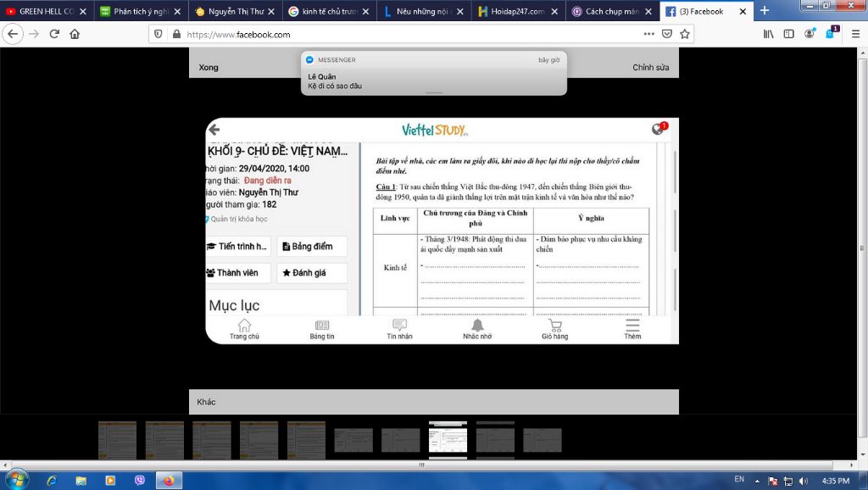The height and width of the screenshot is (490, 868).
Task: Open the file explorer taskbar icon
Action: [x=81, y=481]
